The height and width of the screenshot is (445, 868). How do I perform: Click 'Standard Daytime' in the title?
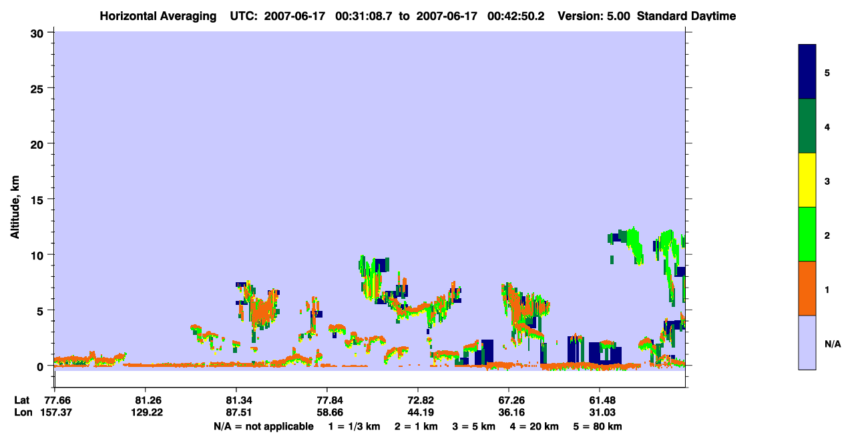point(686,16)
